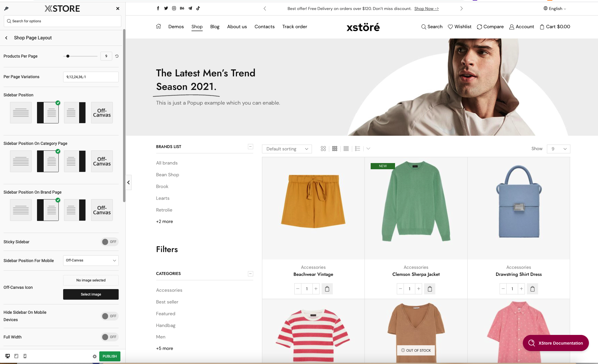
Task: Click +5 more expander in Categories filter
Action: point(164,348)
